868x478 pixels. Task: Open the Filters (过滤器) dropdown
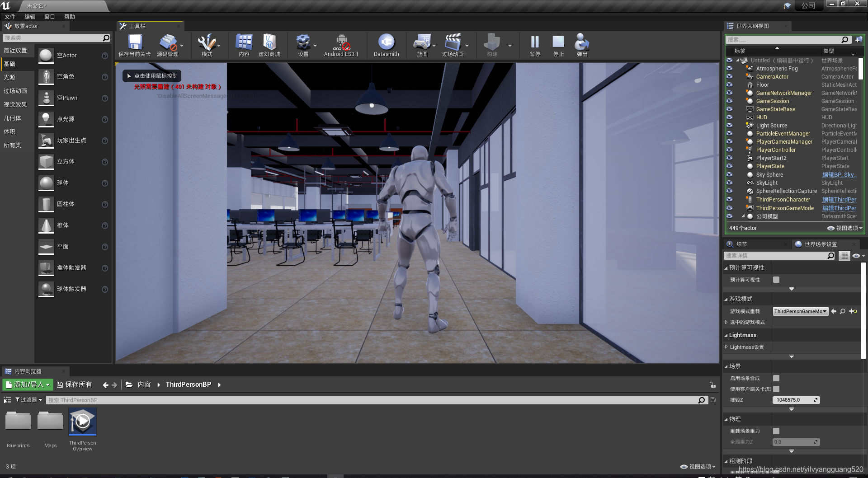(x=28, y=400)
